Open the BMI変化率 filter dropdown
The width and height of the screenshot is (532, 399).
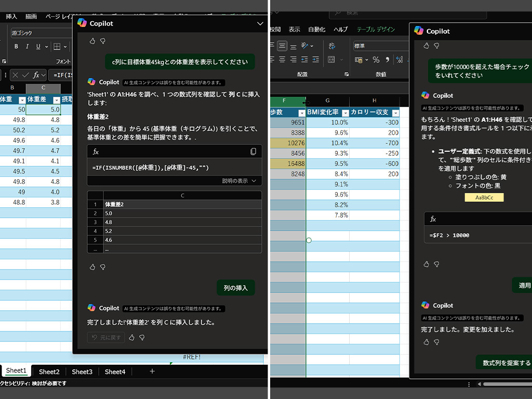pos(345,113)
